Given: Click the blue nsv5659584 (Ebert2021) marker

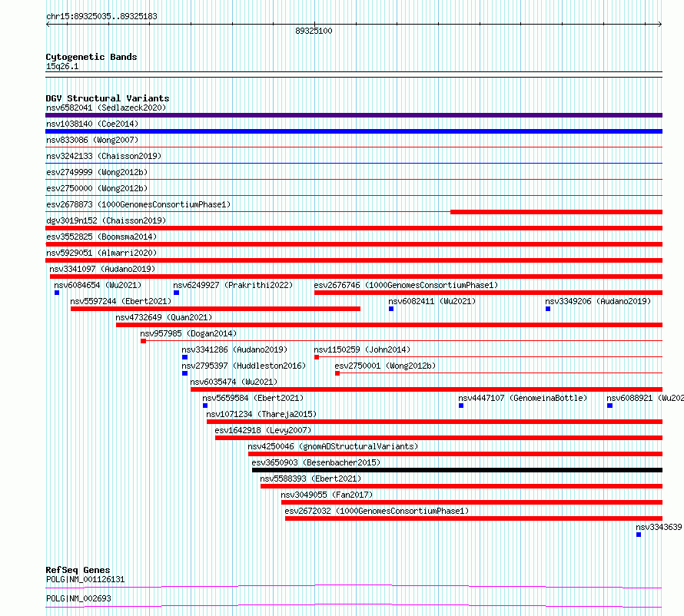Looking at the screenshot, I should (205, 406).
